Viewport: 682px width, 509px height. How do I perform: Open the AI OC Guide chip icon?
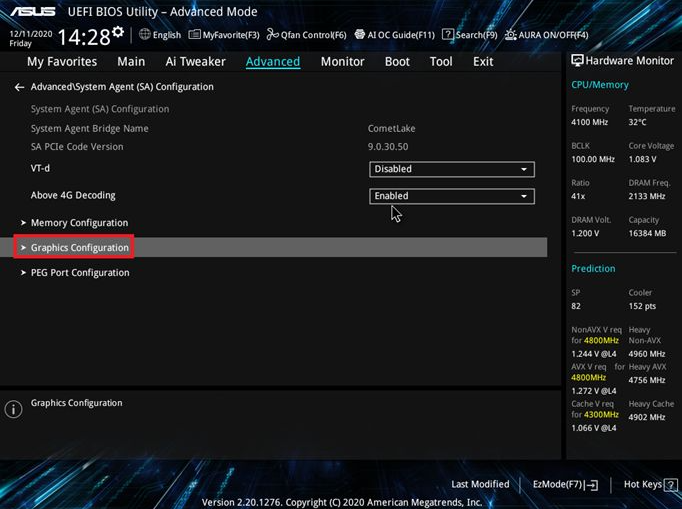pos(360,34)
